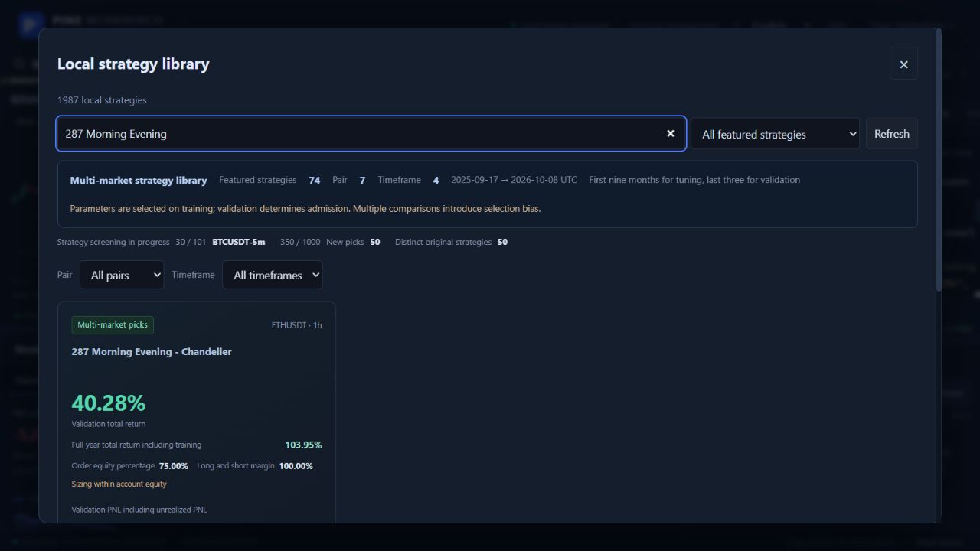
Task: Click the Sizing within account equity note
Action: coord(119,484)
